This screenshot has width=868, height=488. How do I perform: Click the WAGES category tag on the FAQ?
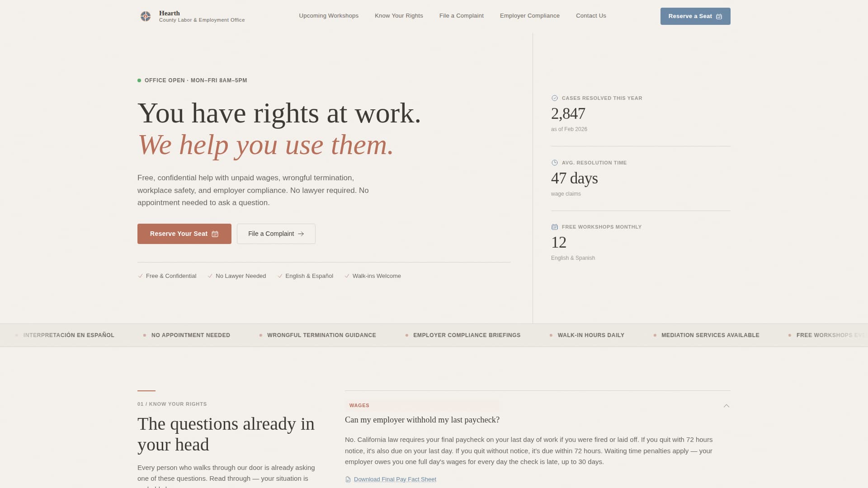pos(359,405)
